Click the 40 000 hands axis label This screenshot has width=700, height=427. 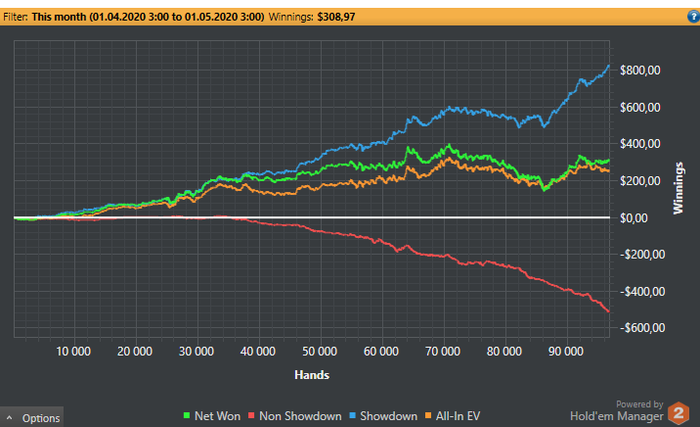(258, 352)
